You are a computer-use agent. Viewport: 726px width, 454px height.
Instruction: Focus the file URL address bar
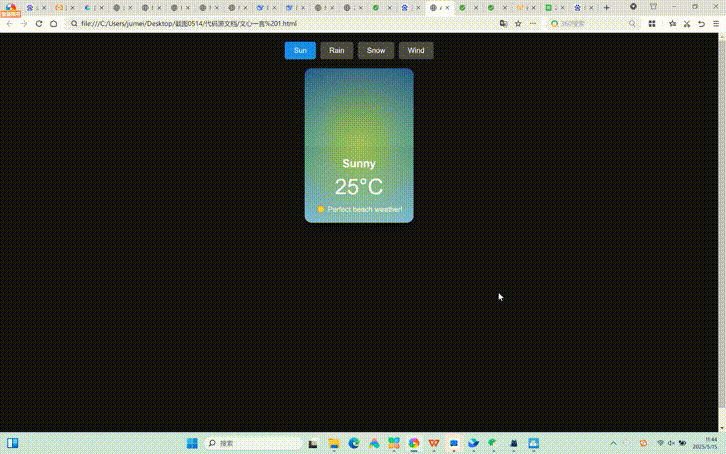[282, 24]
